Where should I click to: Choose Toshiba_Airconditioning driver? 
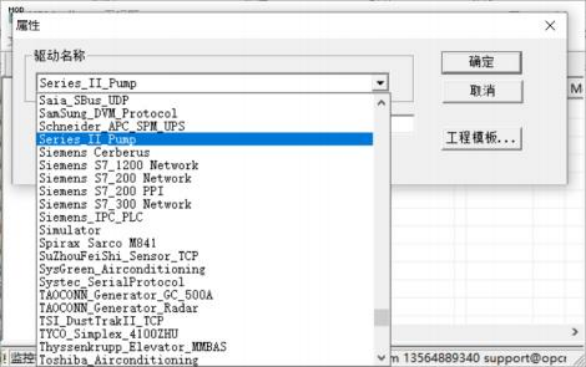tap(206, 360)
